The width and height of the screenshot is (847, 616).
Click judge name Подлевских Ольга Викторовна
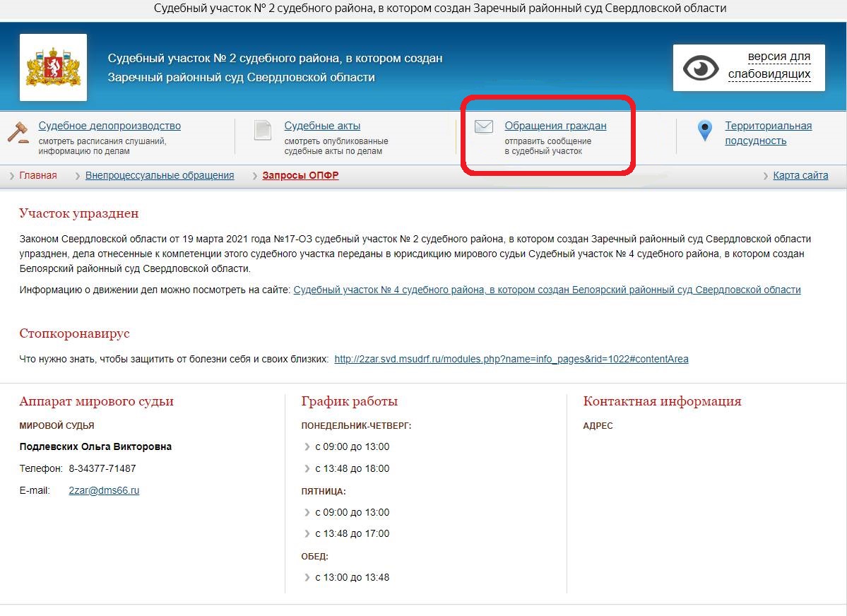[95, 446]
